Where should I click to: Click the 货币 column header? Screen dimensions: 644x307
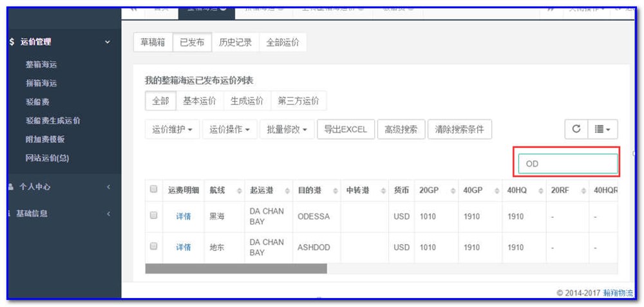click(x=401, y=191)
